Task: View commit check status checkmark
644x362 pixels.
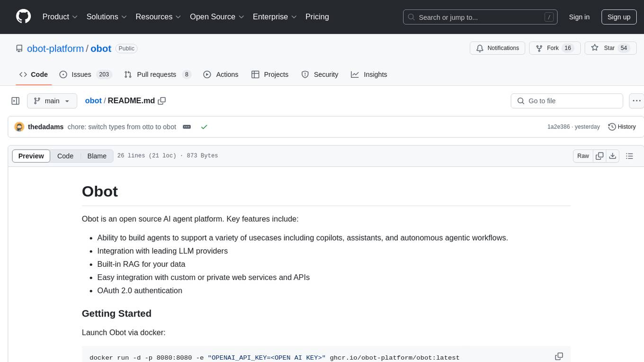Action: tap(204, 127)
